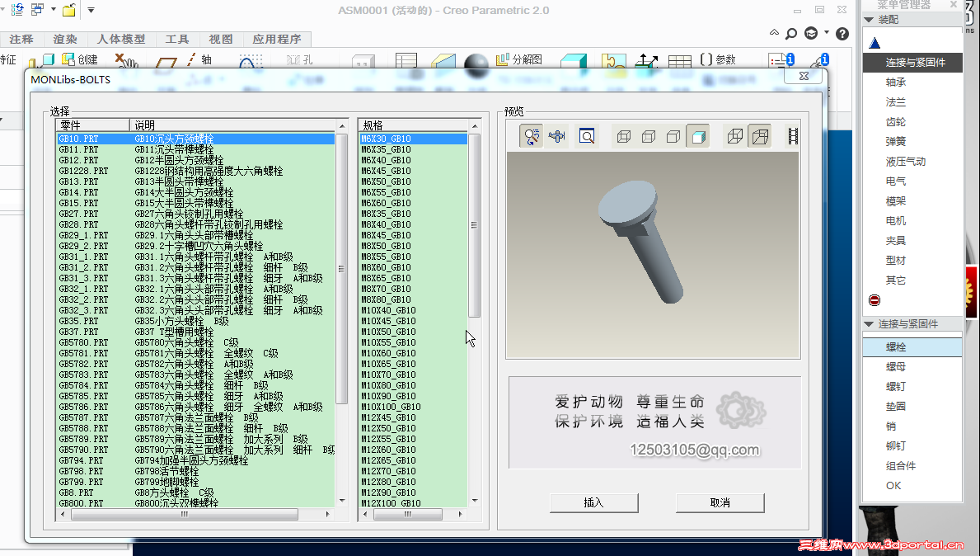Screen dimensions: 980x556
Task: Choose M12X50_GB10 specification
Action: pos(413,428)
